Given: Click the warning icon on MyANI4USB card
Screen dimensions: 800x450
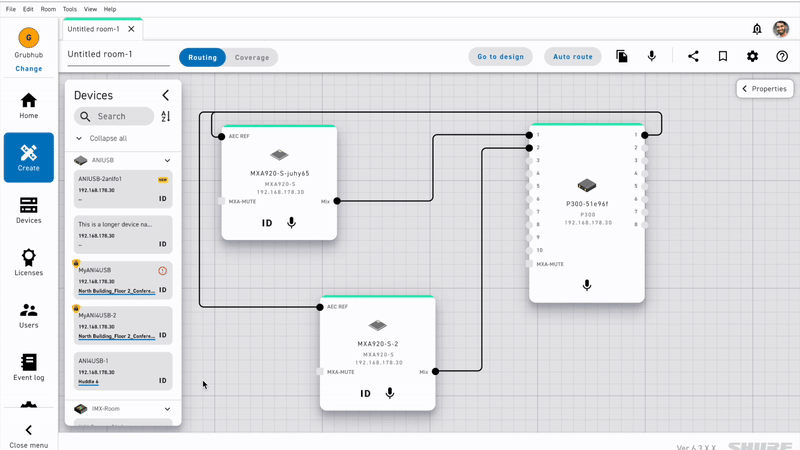Looking at the screenshot, I should coord(162,271).
